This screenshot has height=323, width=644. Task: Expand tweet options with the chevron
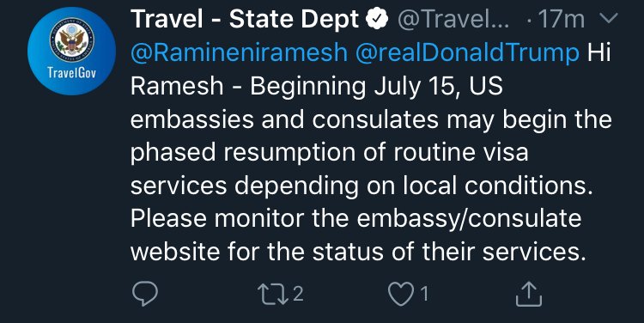pyautogui.click(x=609, y=19)
